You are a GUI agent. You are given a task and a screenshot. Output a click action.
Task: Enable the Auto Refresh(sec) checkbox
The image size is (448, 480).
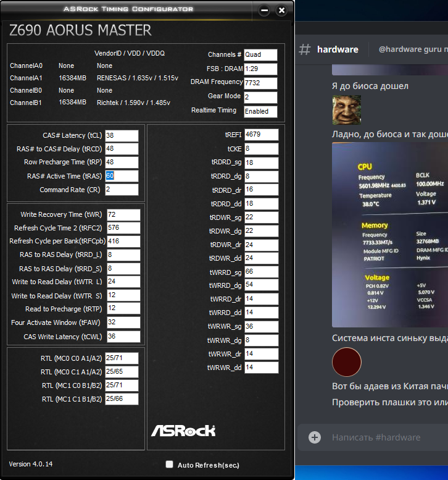coord(169,465)
